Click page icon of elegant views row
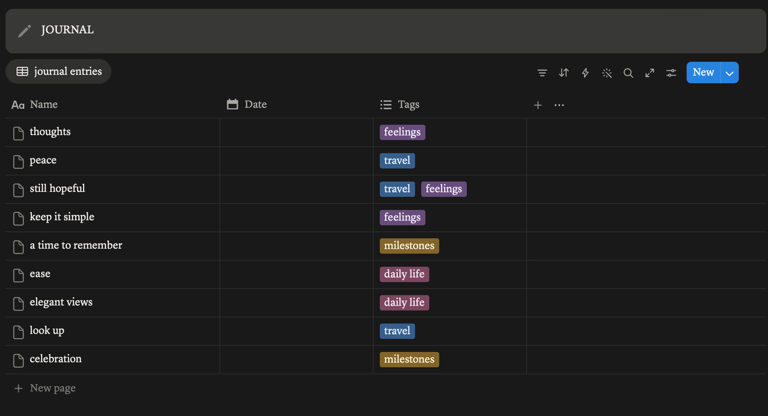The width and height of the screenshot is (768, 416). [19, 304]
